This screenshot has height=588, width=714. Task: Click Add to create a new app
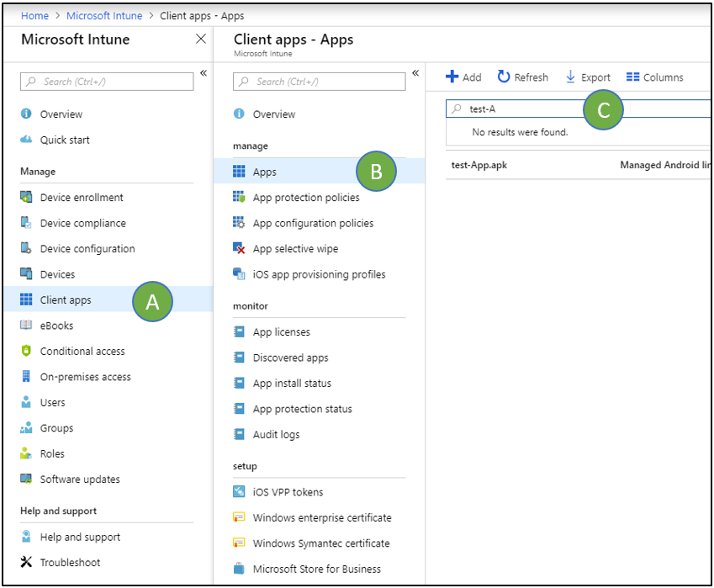point(463,77)
